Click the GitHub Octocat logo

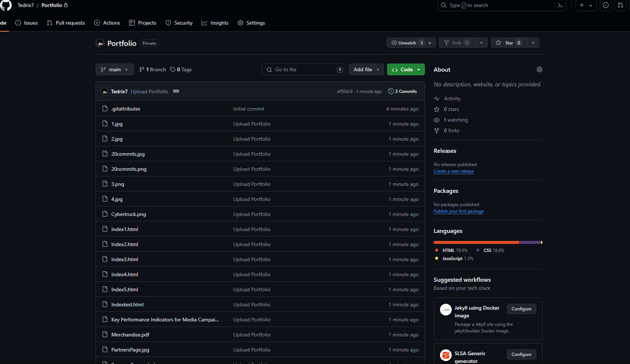click(6, 5)
